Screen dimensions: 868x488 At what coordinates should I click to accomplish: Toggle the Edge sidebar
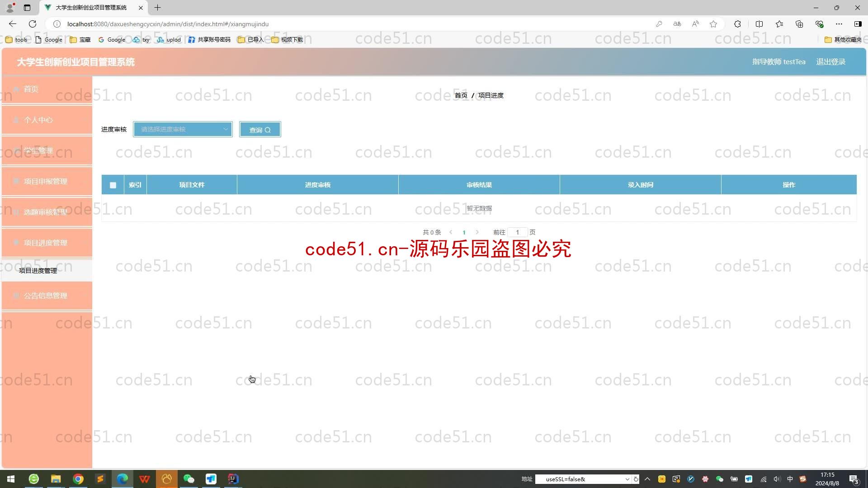coord(858,24)
